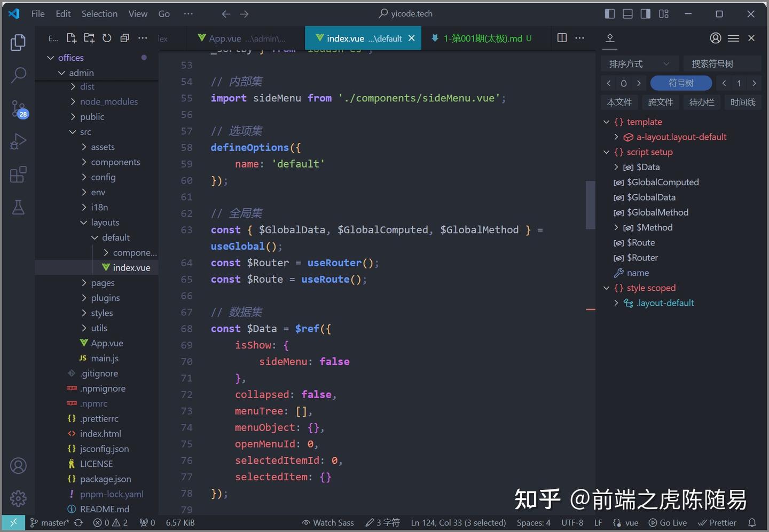Open the Search view
The image size is (769, 532).
point(18,75)
